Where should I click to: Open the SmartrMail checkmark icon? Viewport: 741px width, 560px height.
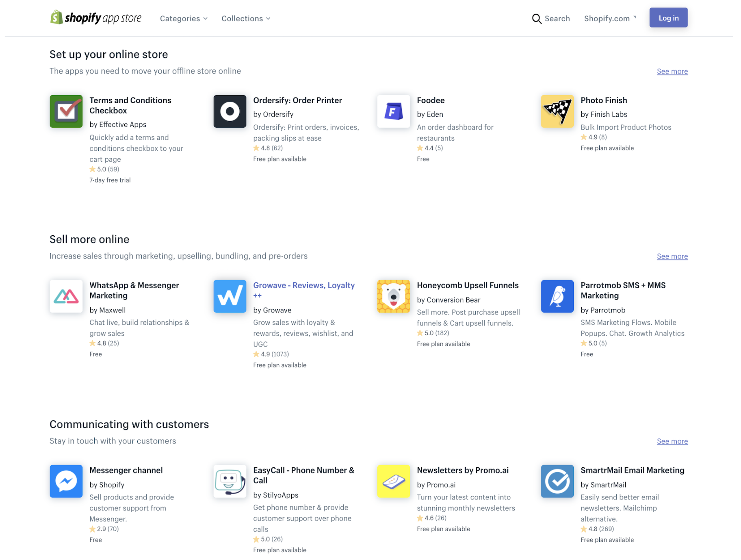click(557, 481)
